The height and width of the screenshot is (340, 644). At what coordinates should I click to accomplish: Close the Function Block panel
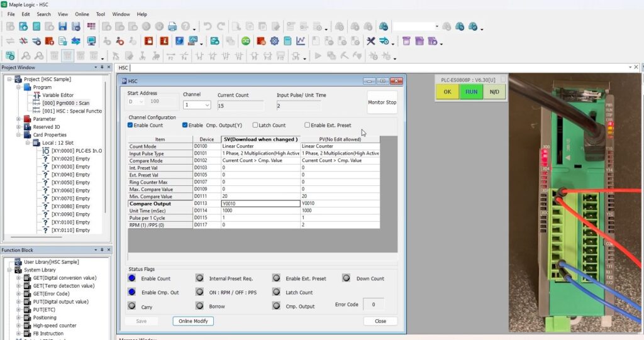(109, 250)
